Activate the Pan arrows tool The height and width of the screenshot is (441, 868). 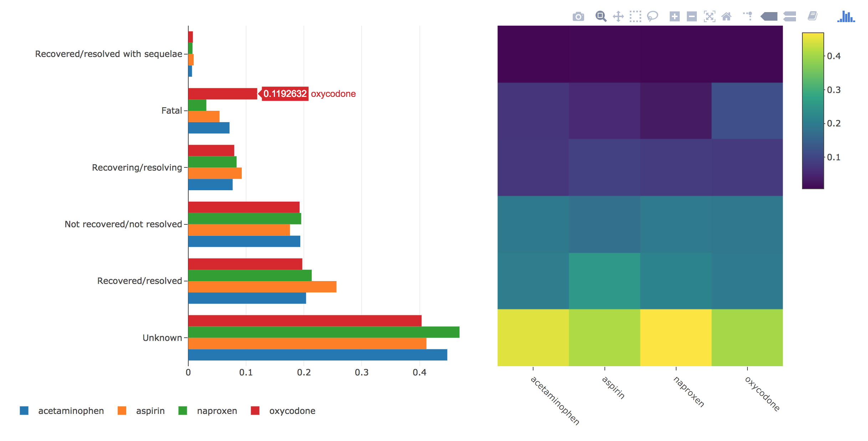[x=618, y=16]
